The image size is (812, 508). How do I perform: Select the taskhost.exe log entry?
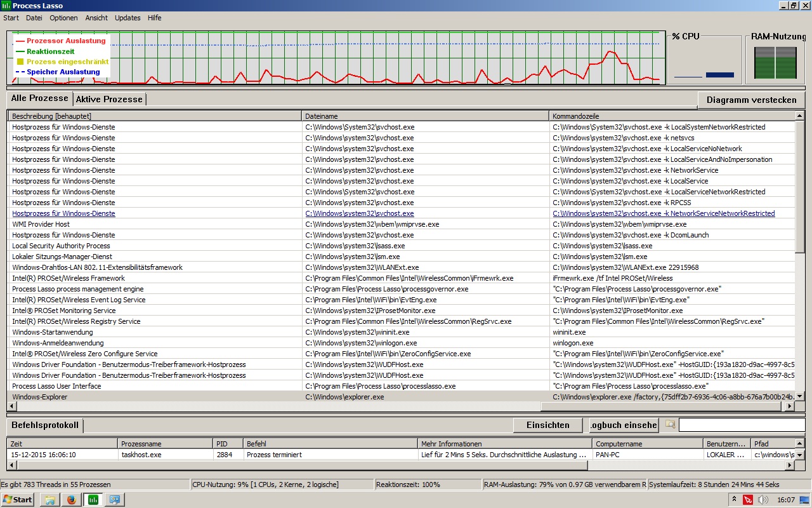[x=401, y=455]
